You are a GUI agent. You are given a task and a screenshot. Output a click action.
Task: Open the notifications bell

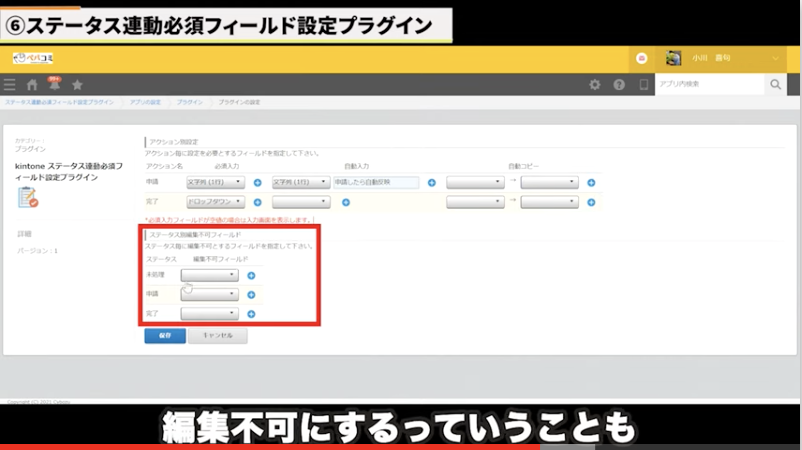54,85
